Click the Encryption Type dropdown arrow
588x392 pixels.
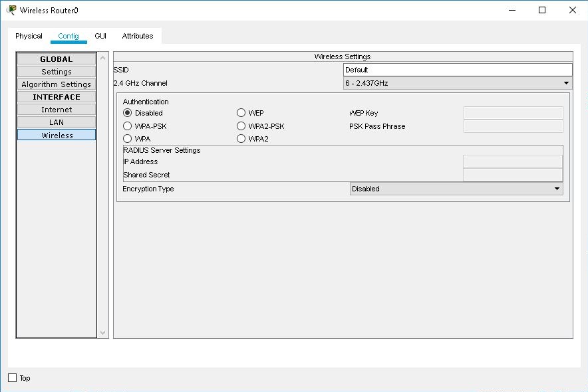558,189
